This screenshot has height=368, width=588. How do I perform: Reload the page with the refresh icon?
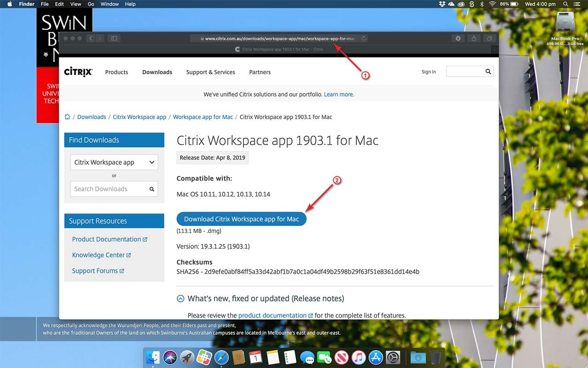click(363, 39)
